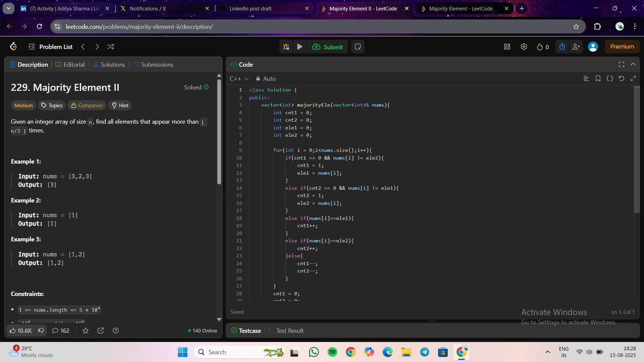This screenshot has height=362, width=644.
Task: Click the Auto lock mode indicator
Action: point(266,78)
